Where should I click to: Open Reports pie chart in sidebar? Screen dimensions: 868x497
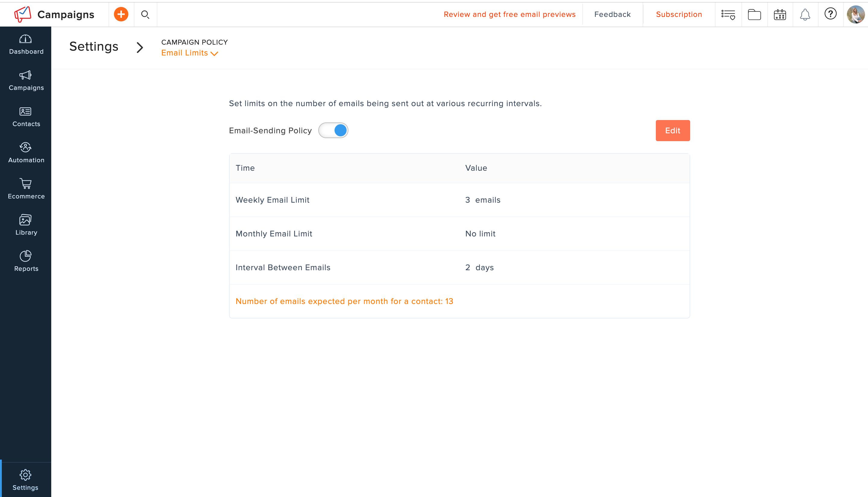pyautogui.click(x=26, y=261)
